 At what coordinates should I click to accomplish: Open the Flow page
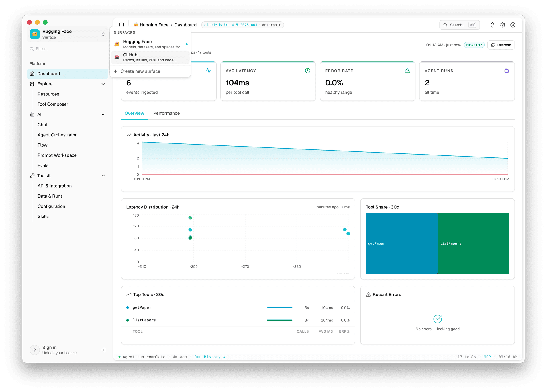[42, 145]
